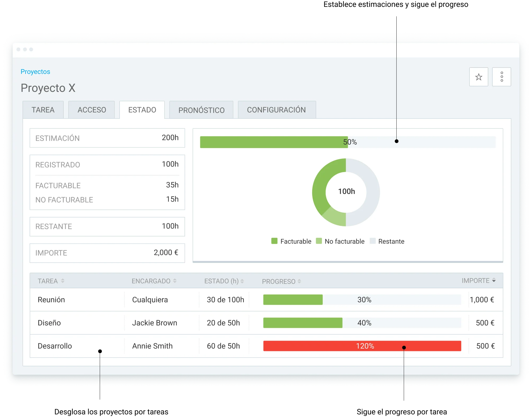Toggle Facturable legend green square
Viewport: 532px width, 417px height.
click(274, 241)
